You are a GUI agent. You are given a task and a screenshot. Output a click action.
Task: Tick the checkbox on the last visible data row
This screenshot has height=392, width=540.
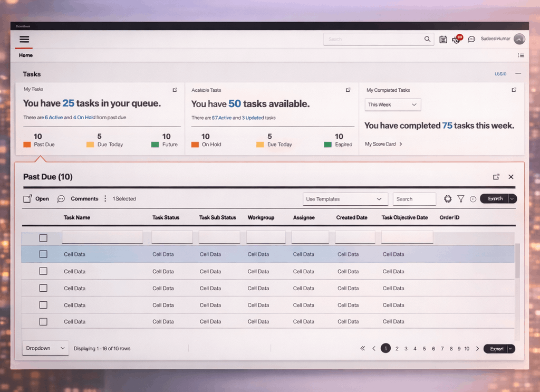point(43,321)
